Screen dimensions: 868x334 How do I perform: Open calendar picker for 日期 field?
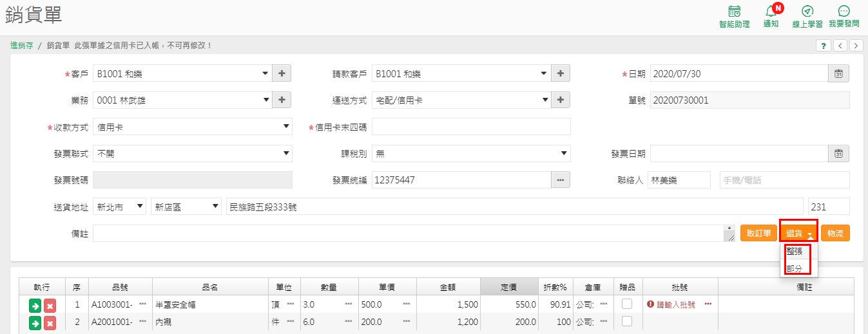[839, 73]
